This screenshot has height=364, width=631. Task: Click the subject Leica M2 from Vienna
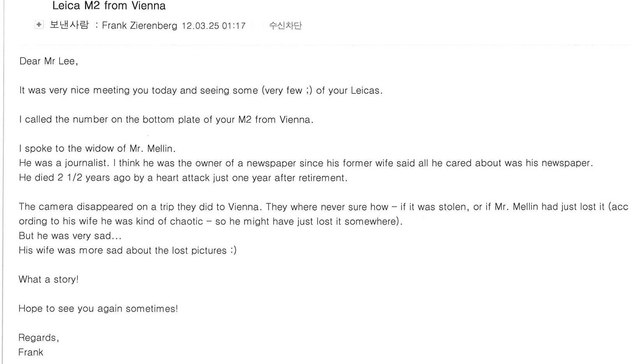pyautogui.click(x=109, y=6)
